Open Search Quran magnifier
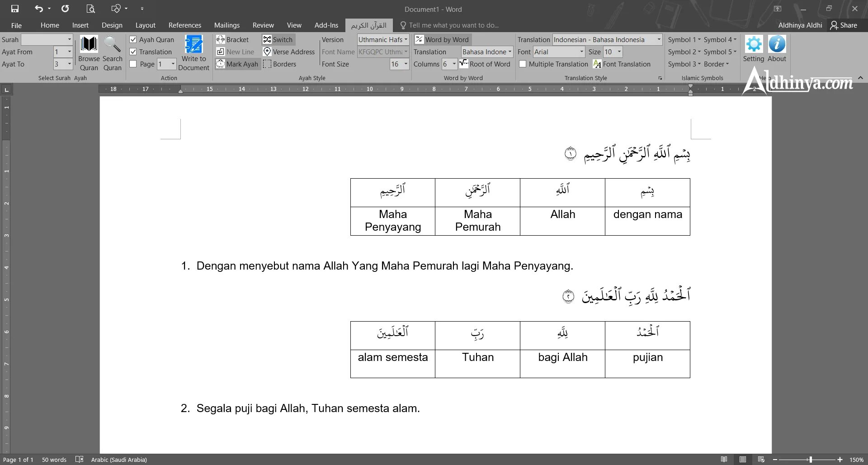 point(112,44)
